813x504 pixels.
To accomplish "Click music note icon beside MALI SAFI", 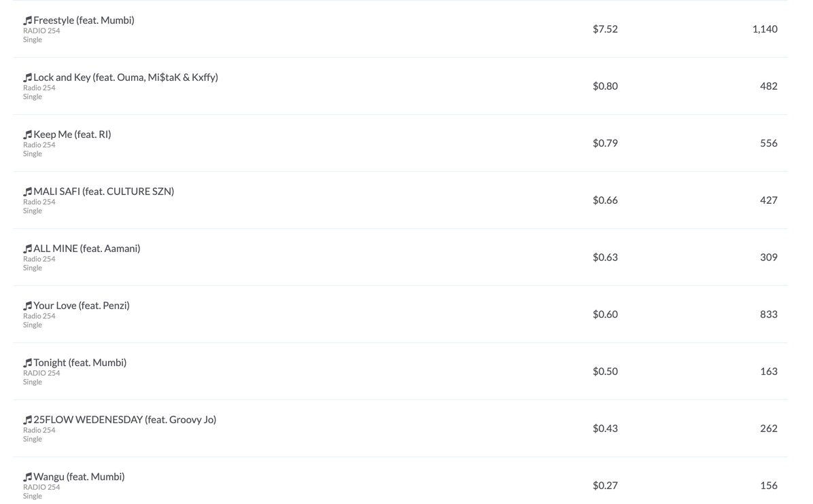I will coord(27,192).
